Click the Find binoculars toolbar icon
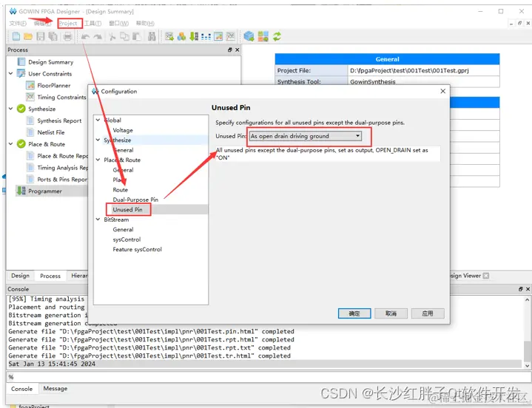 [x=152, y=36]
